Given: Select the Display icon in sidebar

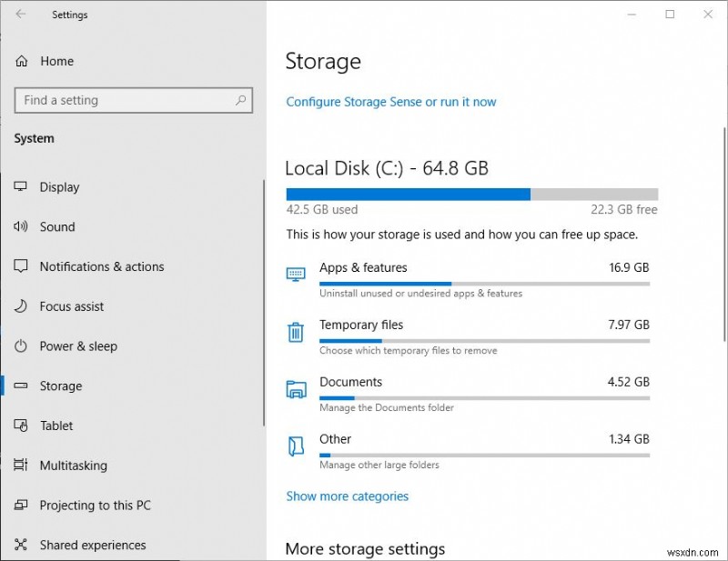Looking at the screenshot, I should [x=20, y=186].
